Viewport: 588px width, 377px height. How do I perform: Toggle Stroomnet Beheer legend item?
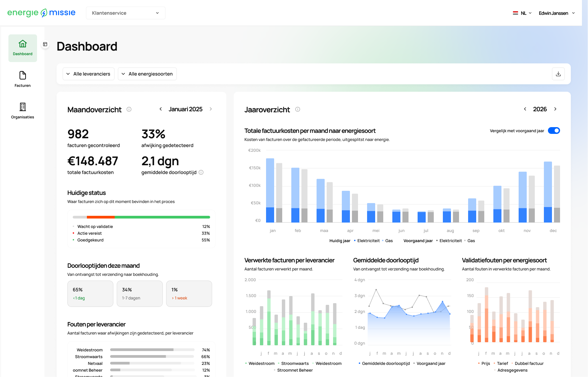tap(293, 370)
